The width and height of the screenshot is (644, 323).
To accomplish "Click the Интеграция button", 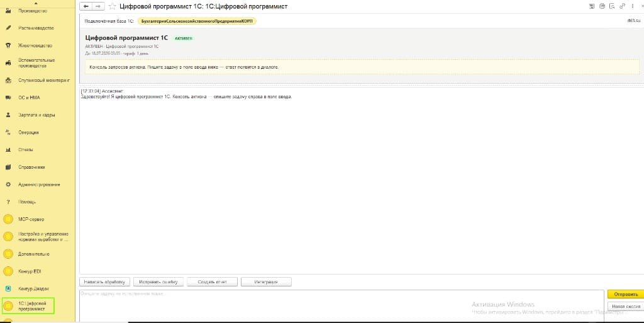I will (266, 282).
